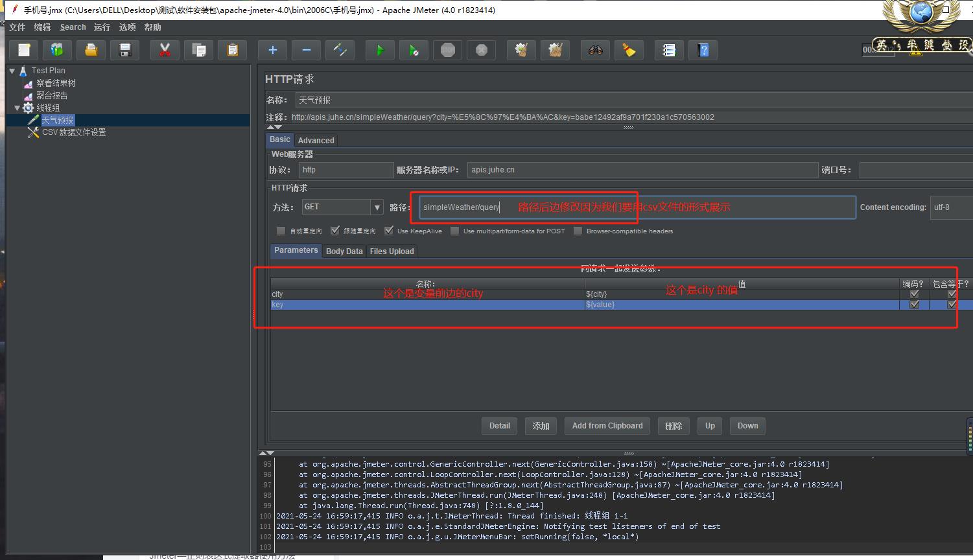973x560 pixels.
Task: Click Add from Clipboard button
Action: point(607,426)
